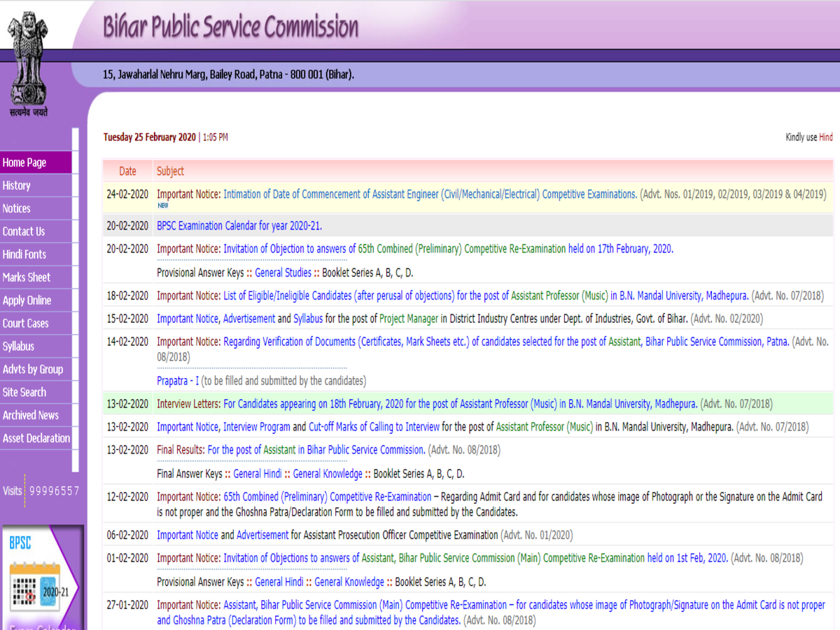Image resolution: width=840 pixels, height=630 pixels.
Task: Click the Bihar Public Service Commission header title
Action: coord(230,27)
